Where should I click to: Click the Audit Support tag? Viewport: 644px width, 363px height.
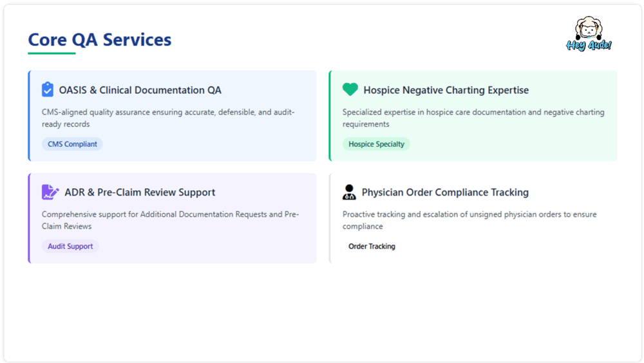point(70,247)
